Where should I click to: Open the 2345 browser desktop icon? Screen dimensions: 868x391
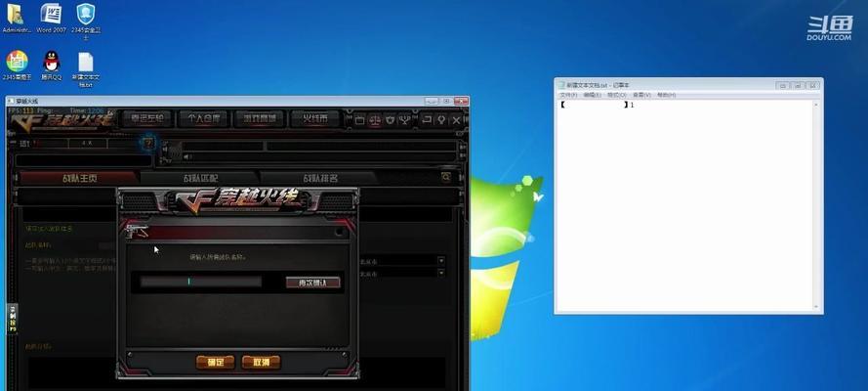17,65
